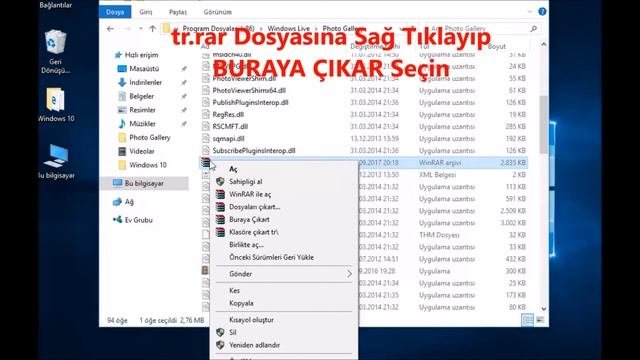The height and width of the screenshot is (360, 640).
Task: Click the search magnifier icon
Action: click(x=533, y=29)
